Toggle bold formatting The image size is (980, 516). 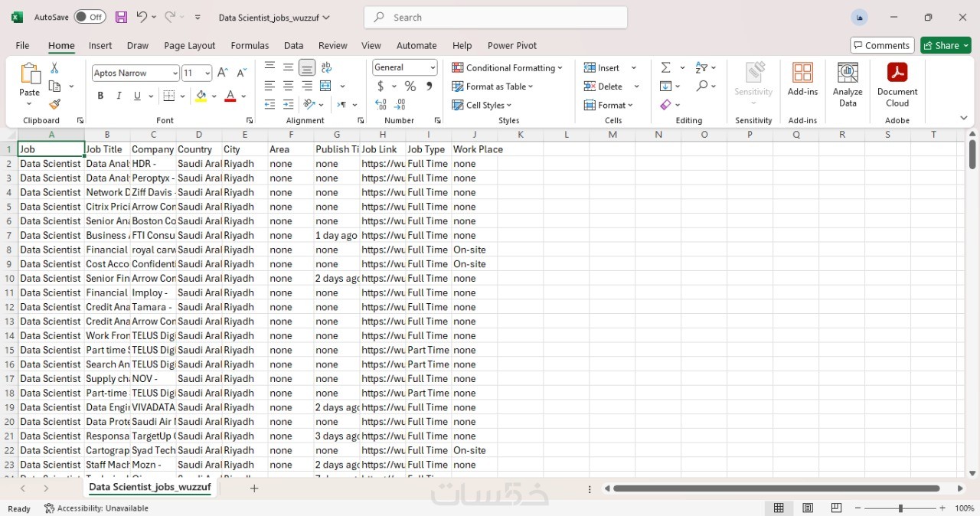point(100,96)
